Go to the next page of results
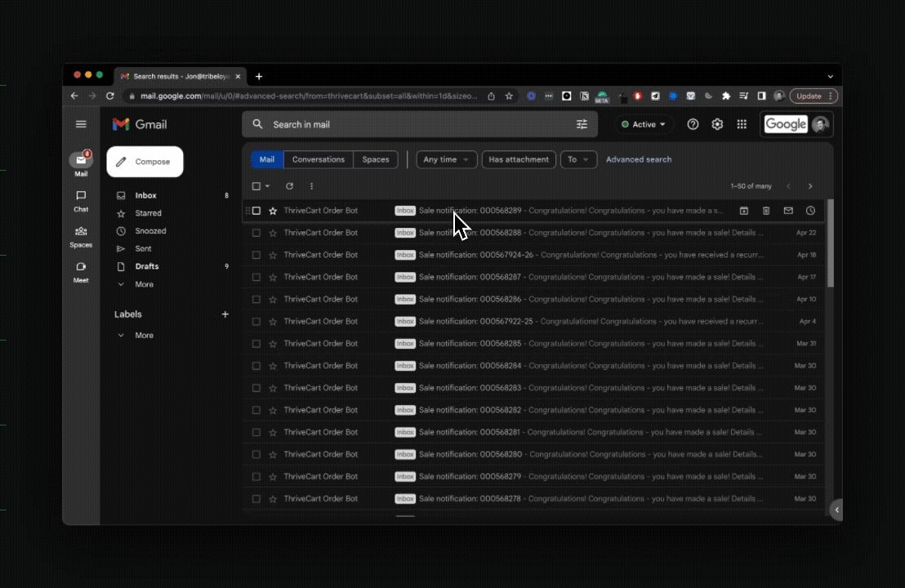Screen dimensions: 905x588 pyautogui.click(x=810, y=186)
